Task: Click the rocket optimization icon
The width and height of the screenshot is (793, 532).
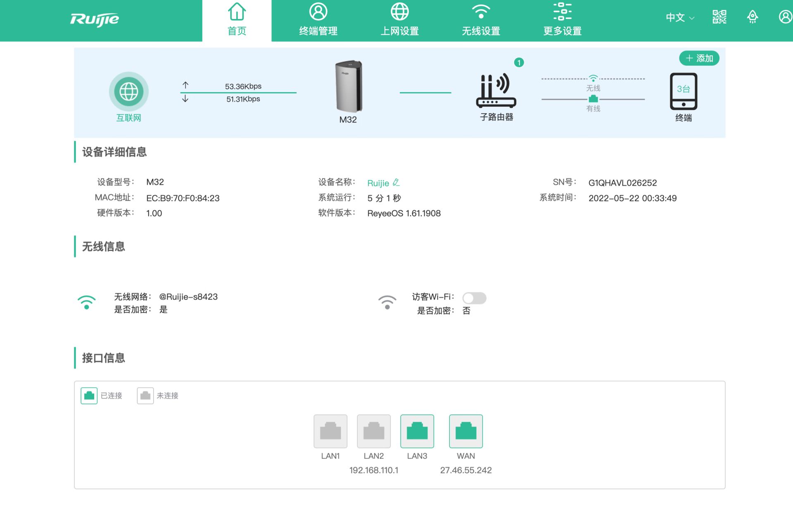Action: click(753, 17)
